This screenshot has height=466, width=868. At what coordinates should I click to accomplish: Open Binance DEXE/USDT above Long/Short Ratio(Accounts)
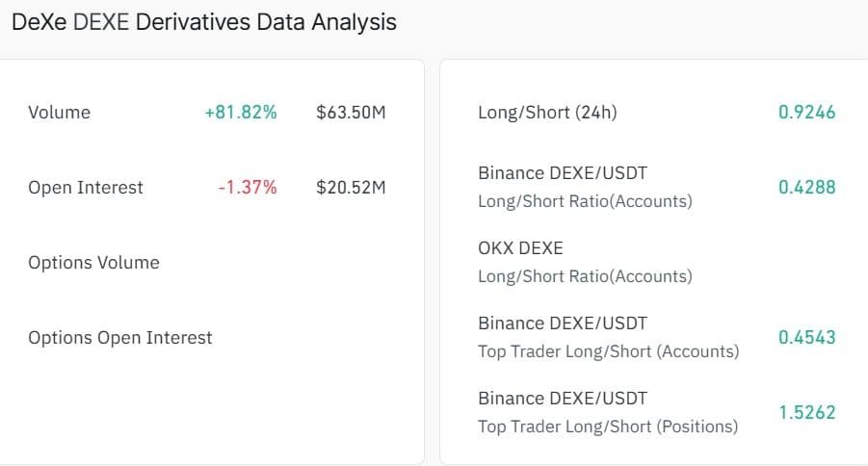coord(563,173)
